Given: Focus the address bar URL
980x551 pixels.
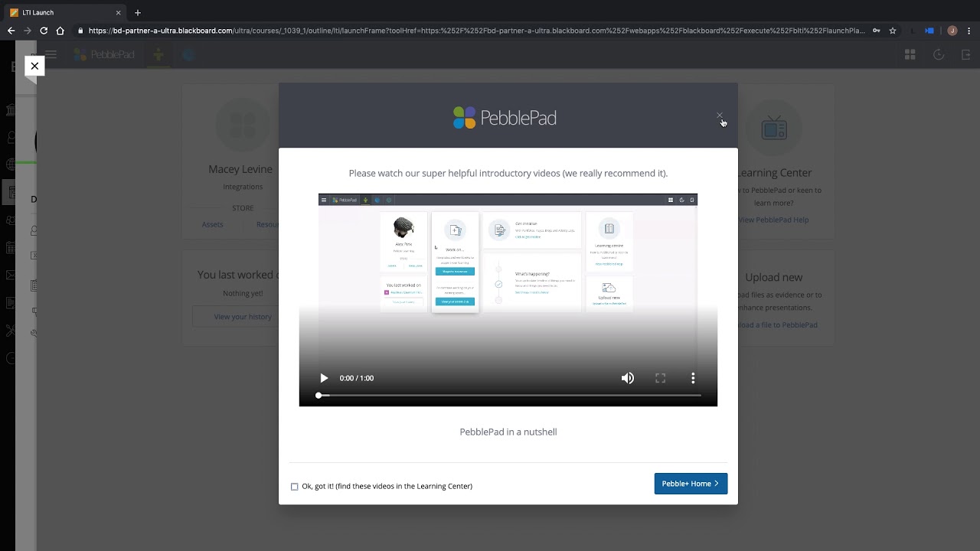Looking at the screenshot, I should (x=476, y=31).
